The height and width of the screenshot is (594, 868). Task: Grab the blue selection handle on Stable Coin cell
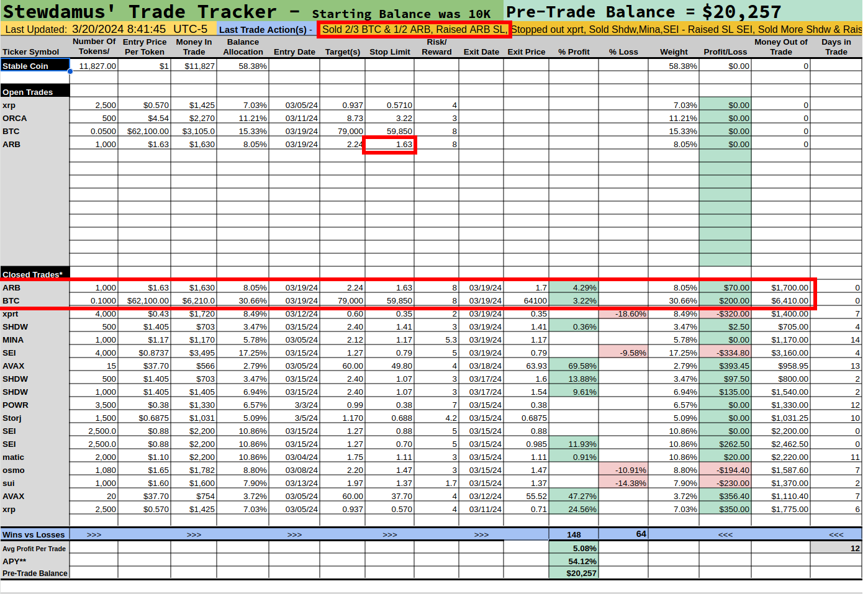pos(70,71)
